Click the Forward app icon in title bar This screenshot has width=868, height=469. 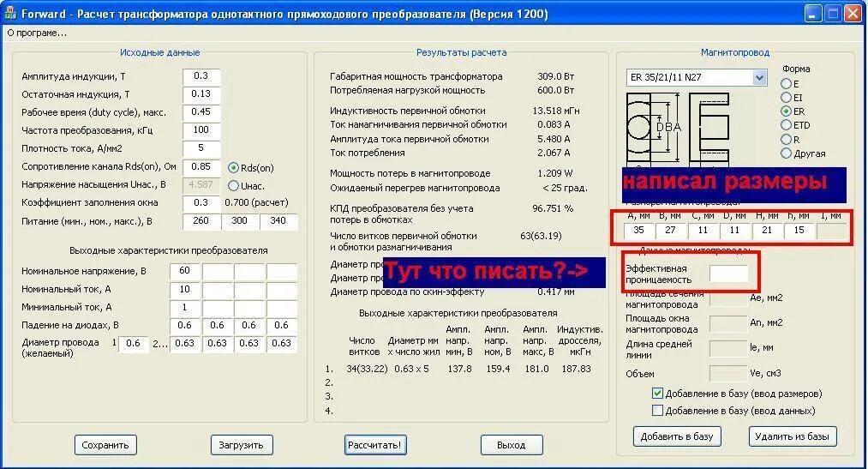click(10, 13)
